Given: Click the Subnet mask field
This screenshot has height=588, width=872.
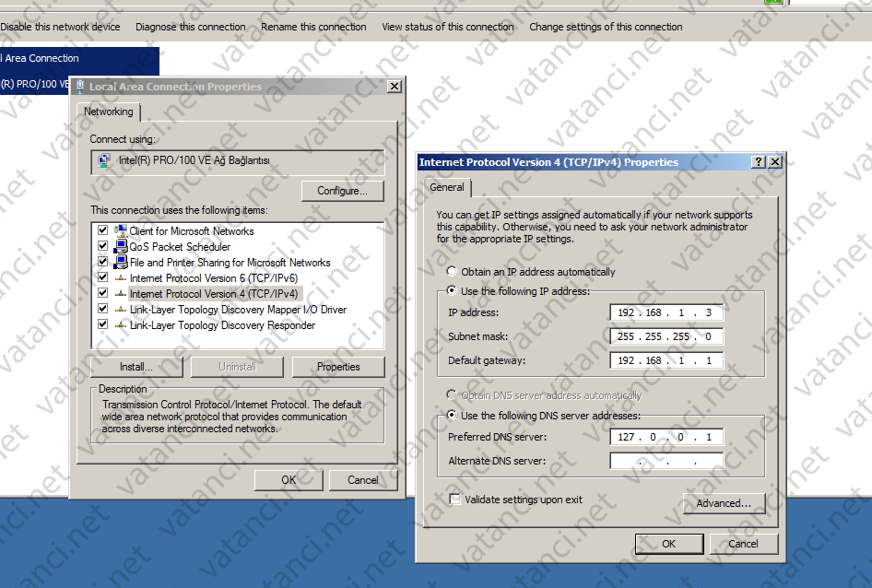Looking at the screenshot, I should click(666, 336).
